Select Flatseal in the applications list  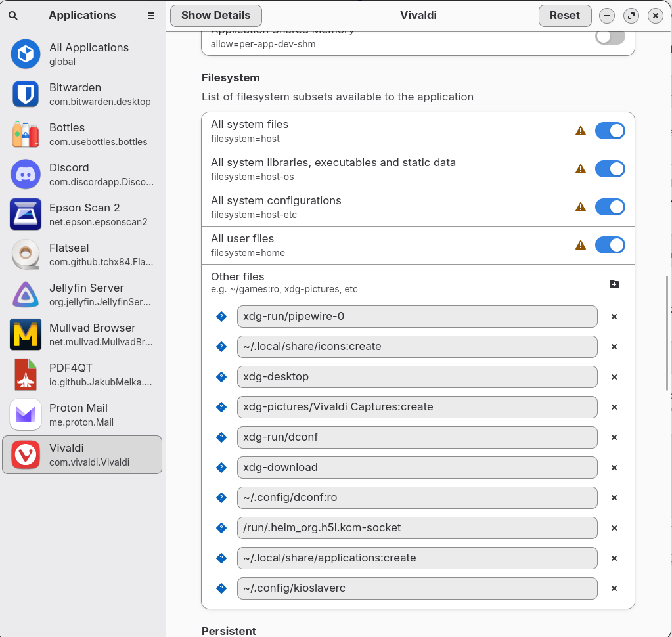click(x=82, y=255)
